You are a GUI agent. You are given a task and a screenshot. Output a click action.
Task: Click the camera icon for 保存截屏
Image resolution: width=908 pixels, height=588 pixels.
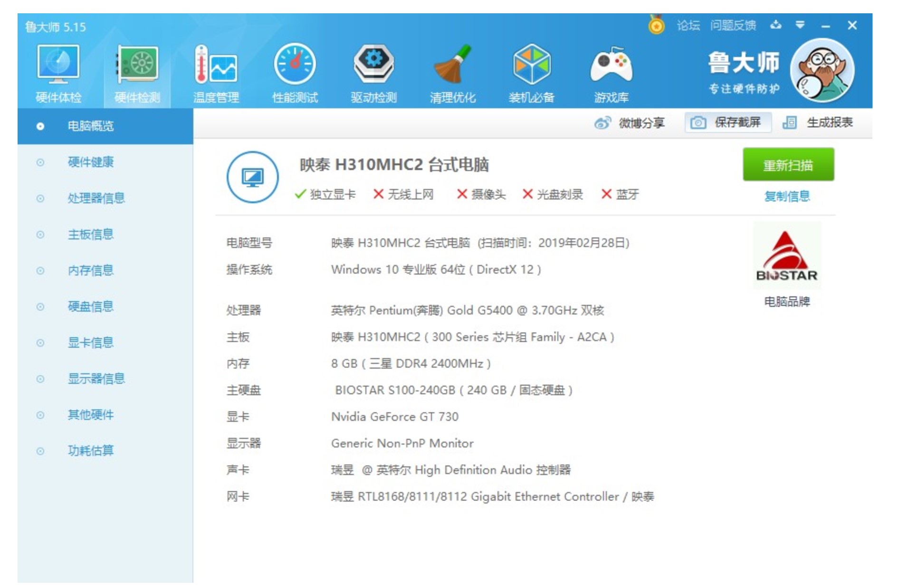[698, 123]
